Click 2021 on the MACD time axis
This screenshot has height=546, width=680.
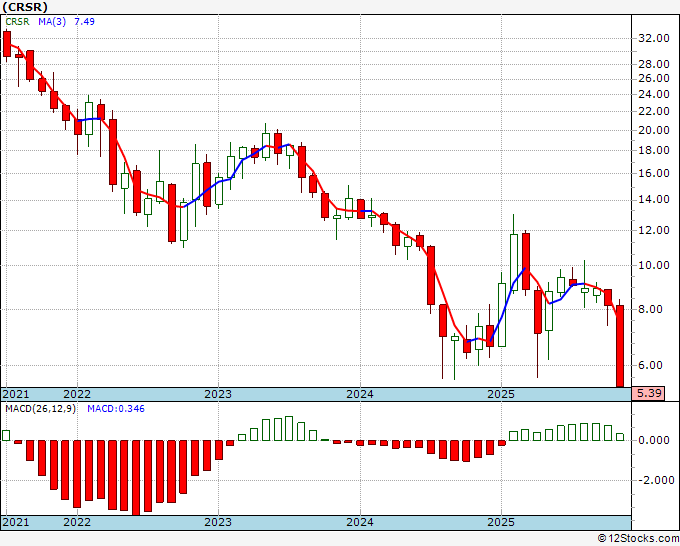coord(16,522)
